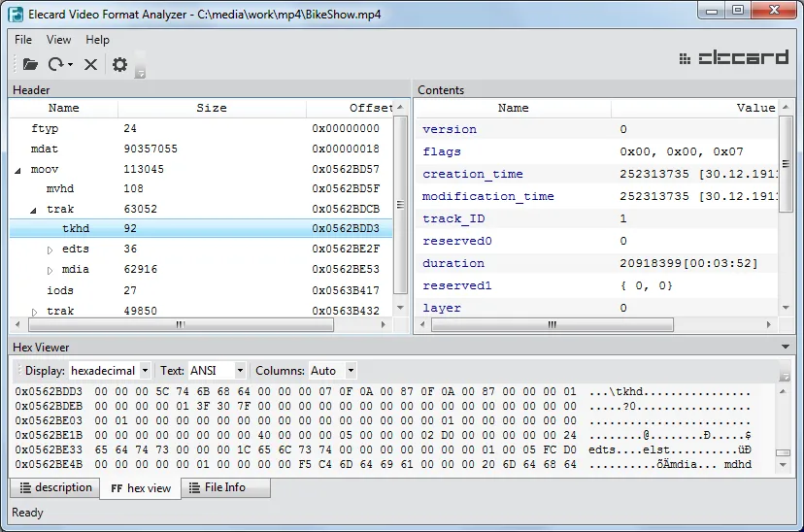Screen dimensions: 804x532
Task: Collapse the moov tree node
Action: (x=18, y=170)
